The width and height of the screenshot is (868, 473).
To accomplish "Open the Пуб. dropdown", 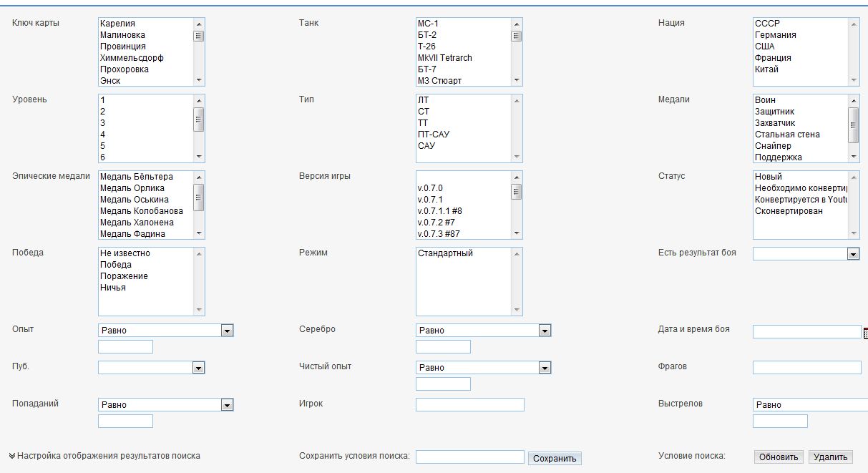I will tap(199, 368).
